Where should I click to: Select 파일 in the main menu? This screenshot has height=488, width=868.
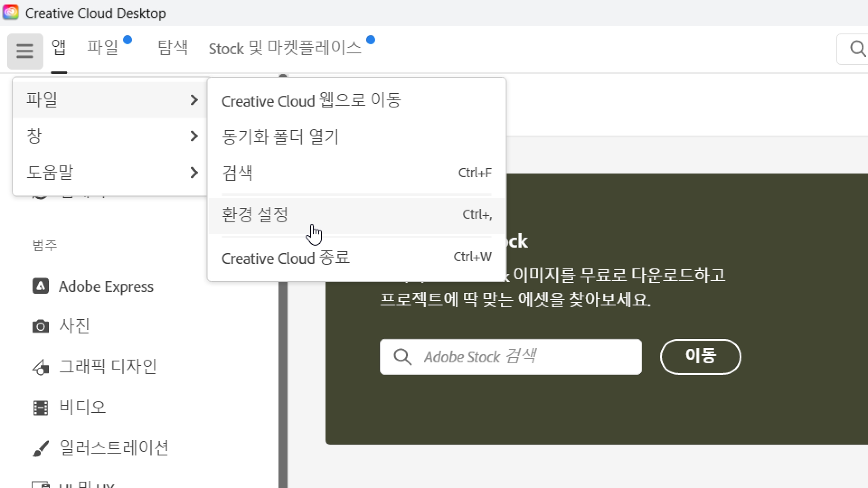click(x=110, y=100)
